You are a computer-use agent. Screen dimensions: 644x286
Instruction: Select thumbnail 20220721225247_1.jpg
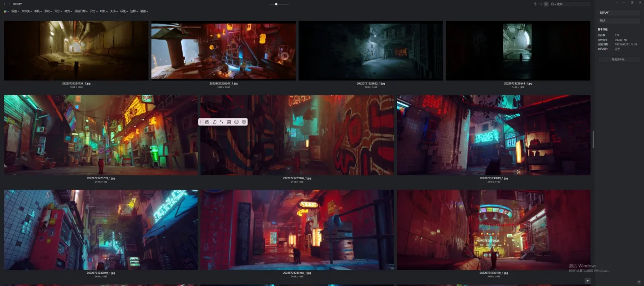[223, 51]
